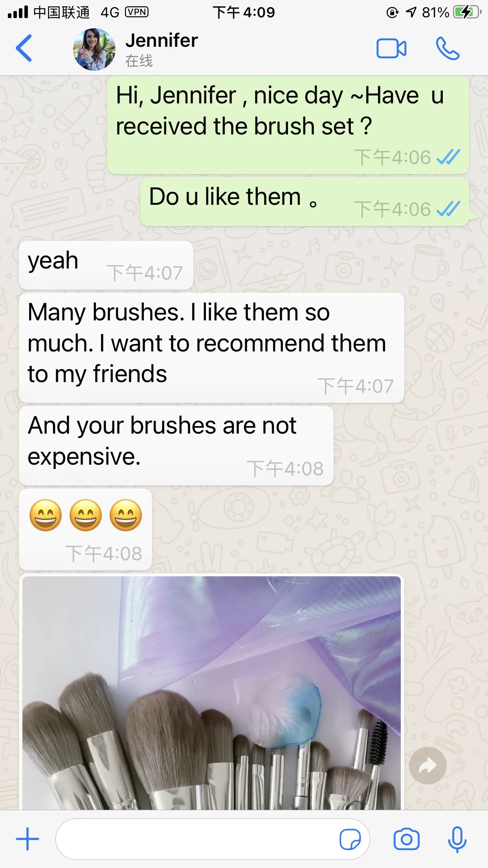
Task: Tap the status bar clock showing 4:09
Action: (244, 13)
